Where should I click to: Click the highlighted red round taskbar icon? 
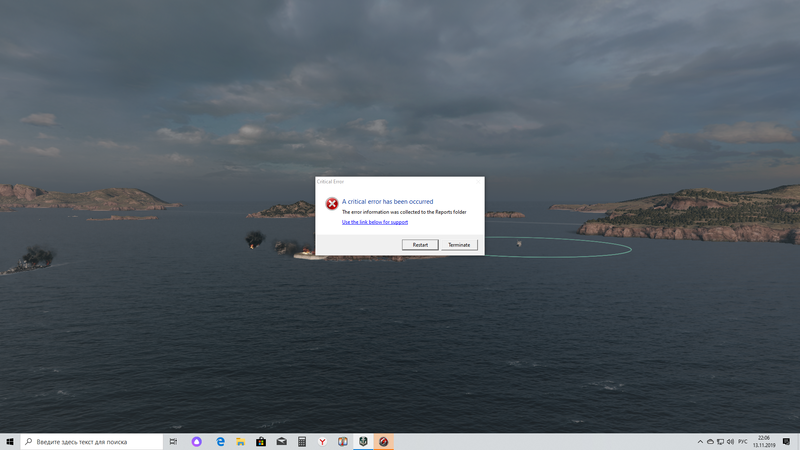click(x=383, y=442)
